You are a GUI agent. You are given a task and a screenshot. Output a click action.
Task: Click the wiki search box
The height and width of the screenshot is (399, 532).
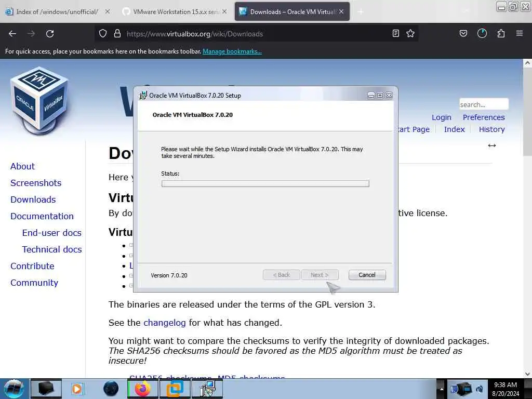point(484,104)
